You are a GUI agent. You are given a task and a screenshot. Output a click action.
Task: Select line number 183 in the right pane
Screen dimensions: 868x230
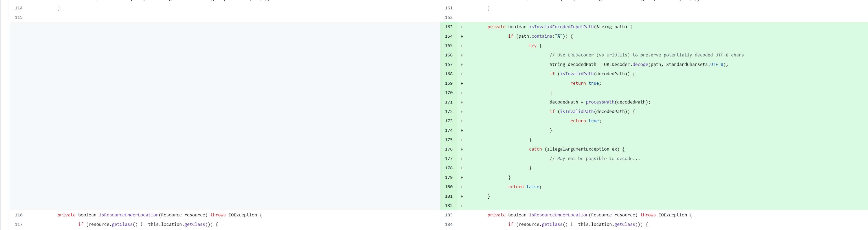(x=448, y=215)
